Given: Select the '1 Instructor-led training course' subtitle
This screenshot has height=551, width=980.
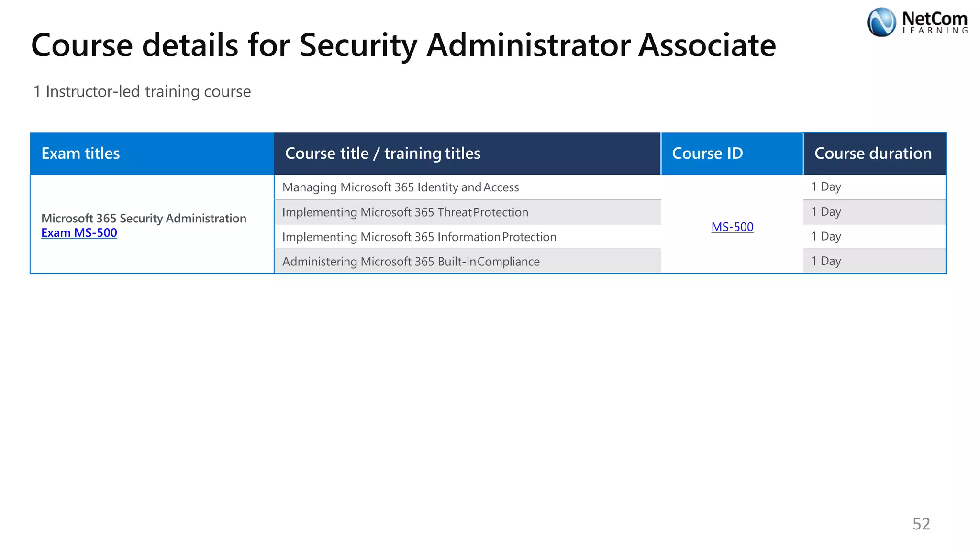Looking at the screenshot, I should (142, 91).
